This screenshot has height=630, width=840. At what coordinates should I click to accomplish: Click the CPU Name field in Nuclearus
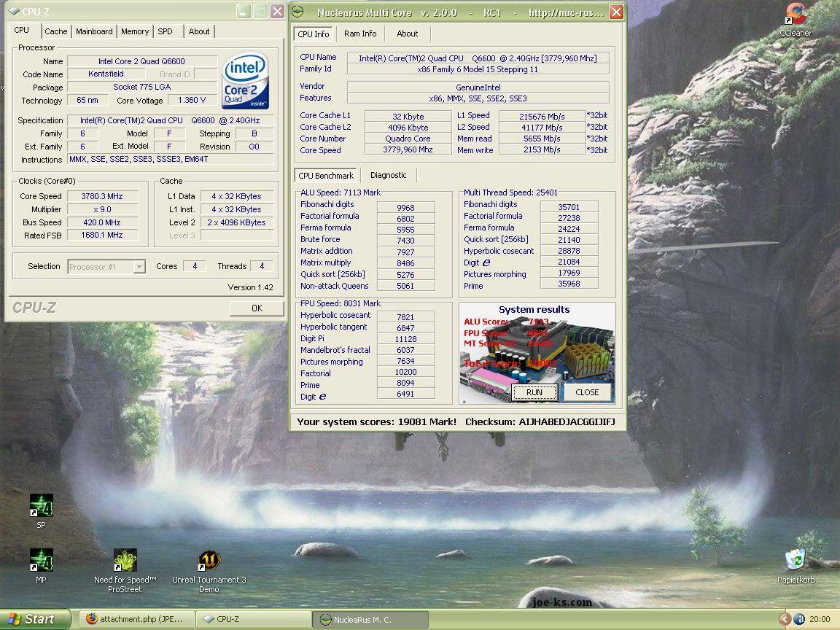click(x=478, y=58)
